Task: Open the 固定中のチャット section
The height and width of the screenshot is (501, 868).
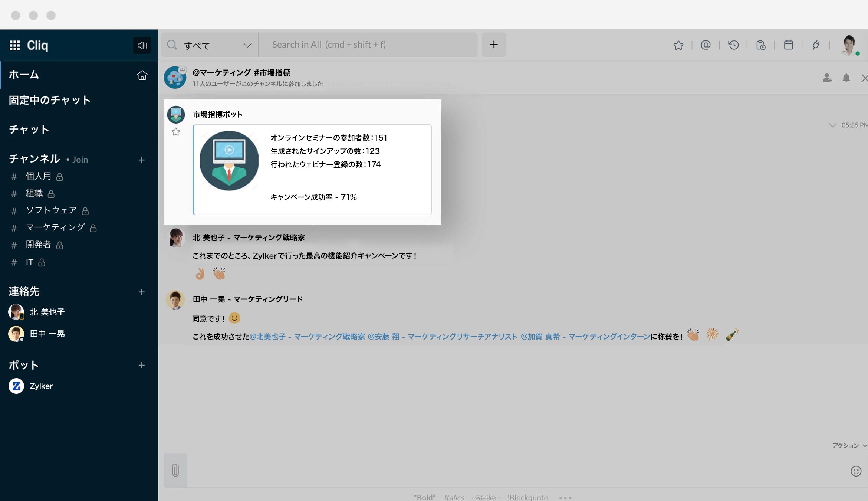Action: (x=50, y=100)
